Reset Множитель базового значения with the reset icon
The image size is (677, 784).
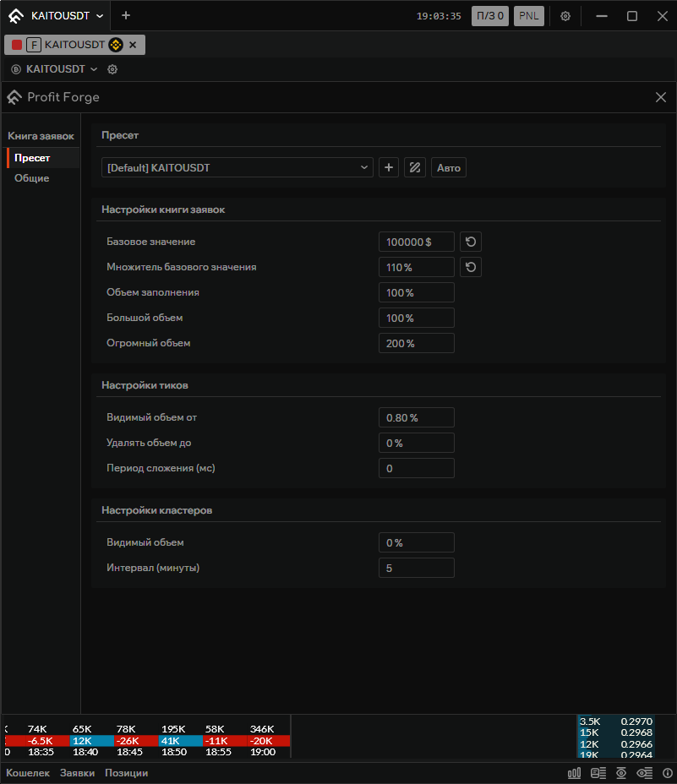[471, 267]
